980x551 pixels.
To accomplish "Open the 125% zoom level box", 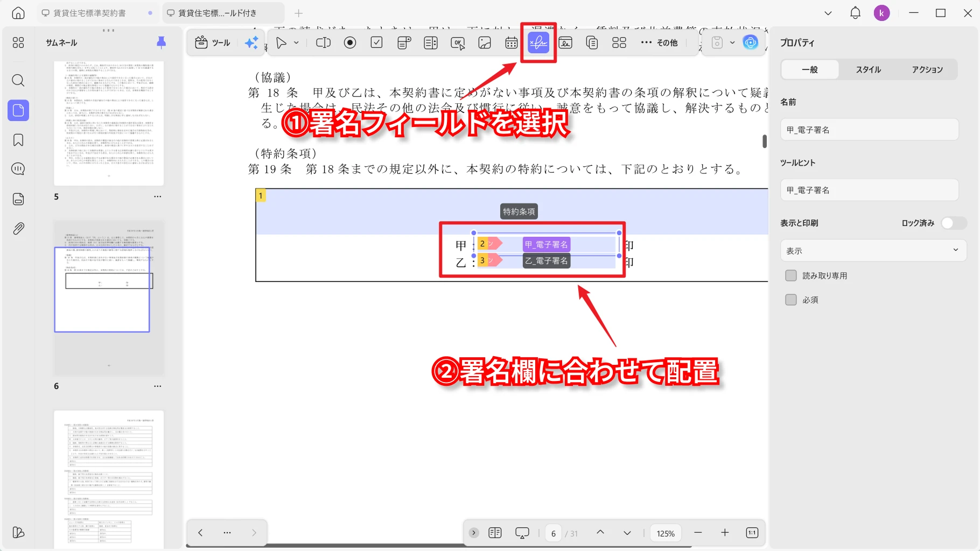I will tap(666, 533).
